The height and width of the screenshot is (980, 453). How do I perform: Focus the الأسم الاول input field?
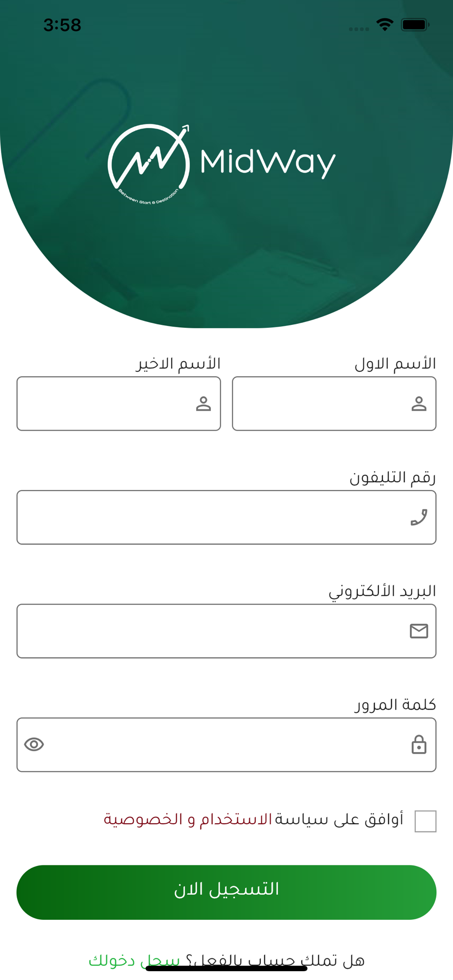[x=334, y=404]
